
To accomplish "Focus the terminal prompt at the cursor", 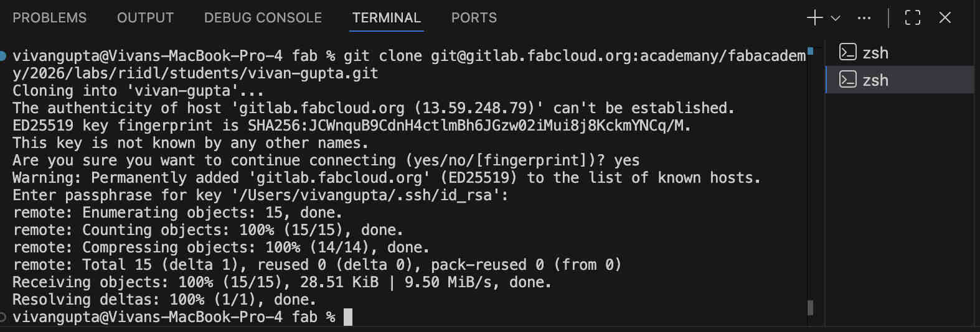I will [x=348, y=317].
